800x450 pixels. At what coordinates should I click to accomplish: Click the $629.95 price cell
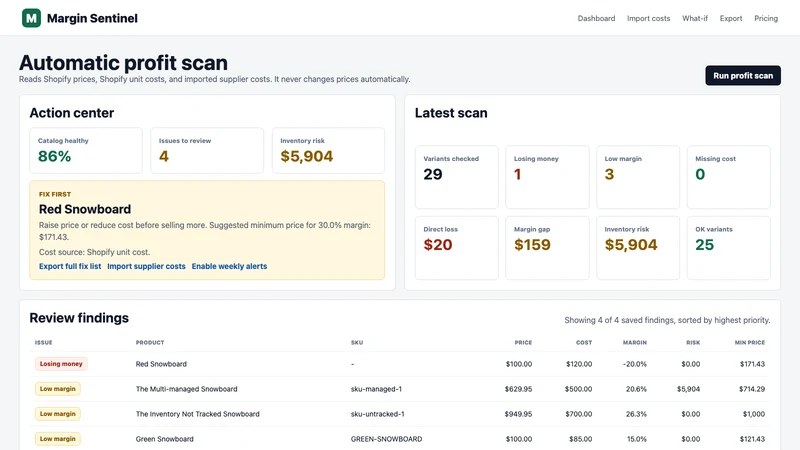point(518,389)
